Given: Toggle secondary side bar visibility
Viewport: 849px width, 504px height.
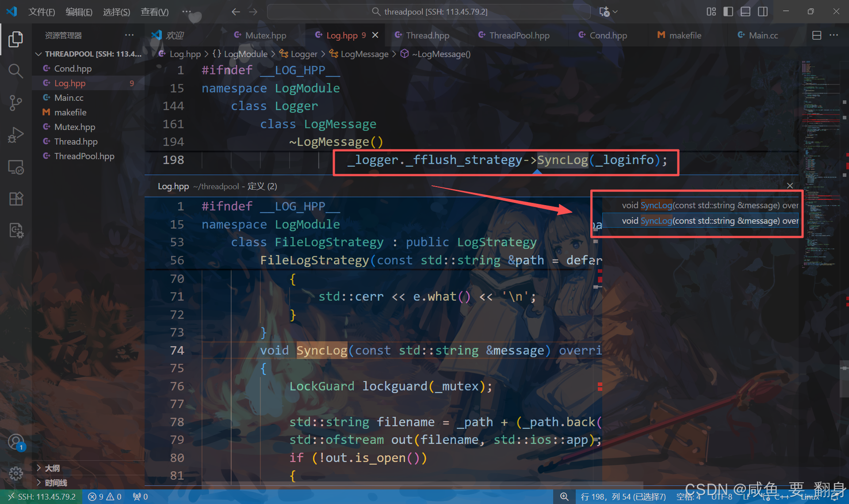Looking at the screenshot, I should pos(763,11).
